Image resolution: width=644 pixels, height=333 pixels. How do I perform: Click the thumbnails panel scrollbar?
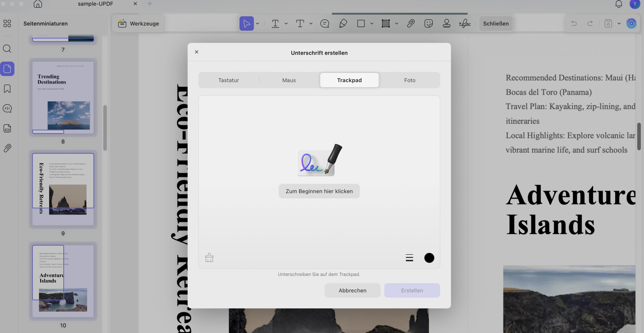point(105,128)
